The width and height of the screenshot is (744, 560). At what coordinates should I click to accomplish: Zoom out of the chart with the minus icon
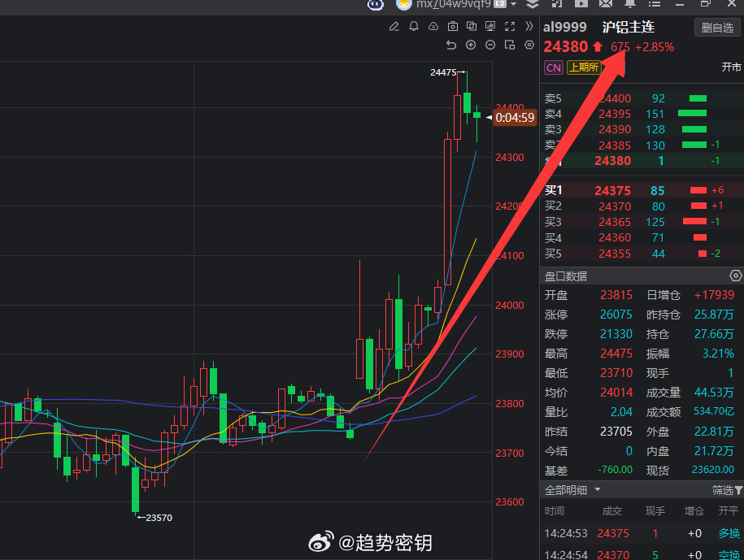click(489, 45)
